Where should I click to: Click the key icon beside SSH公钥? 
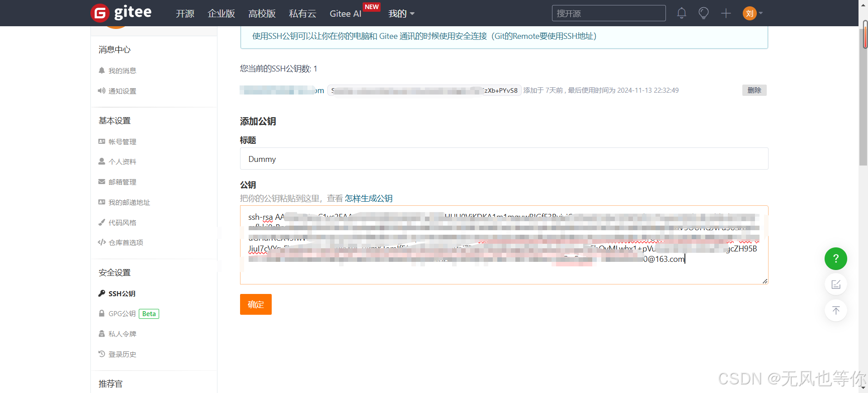102,293
